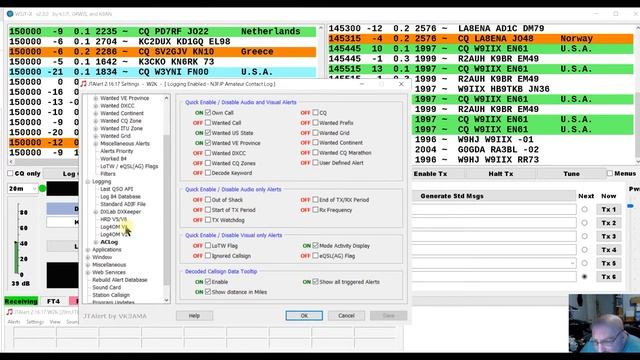This screenshot has width=640, height=360.
Task: Click the settings tree scrollbar down arrow
Action: click(167, 300)
